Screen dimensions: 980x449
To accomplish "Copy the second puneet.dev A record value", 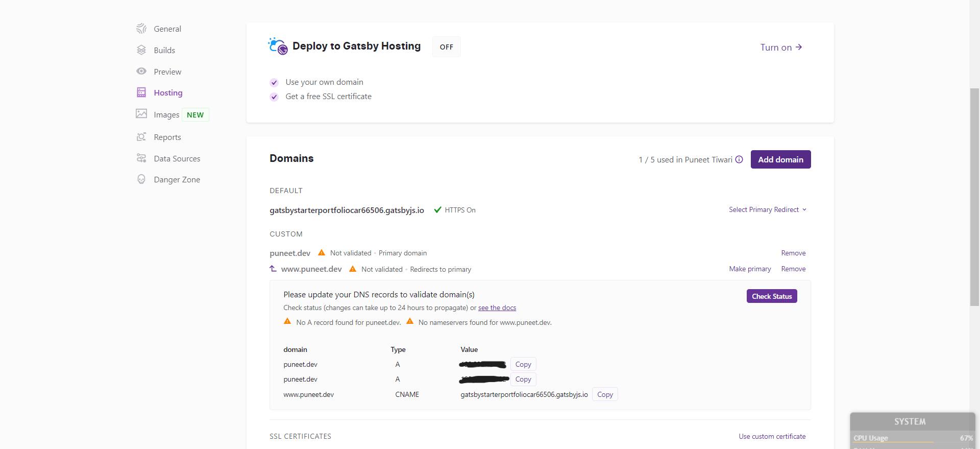I will click(523, 380).
